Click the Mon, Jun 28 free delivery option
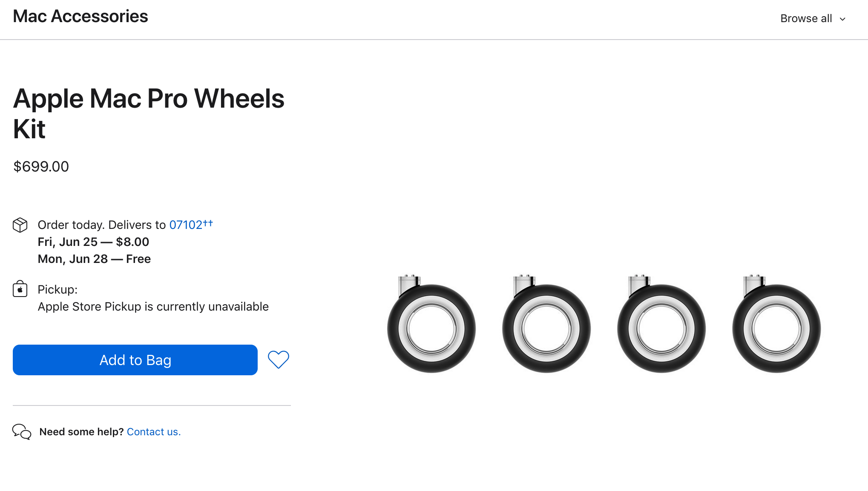868x491 pixels. 94,259
